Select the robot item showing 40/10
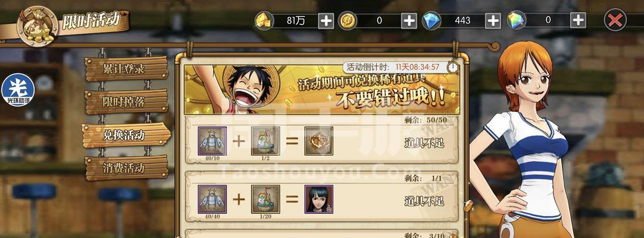 tap(212, 141)
